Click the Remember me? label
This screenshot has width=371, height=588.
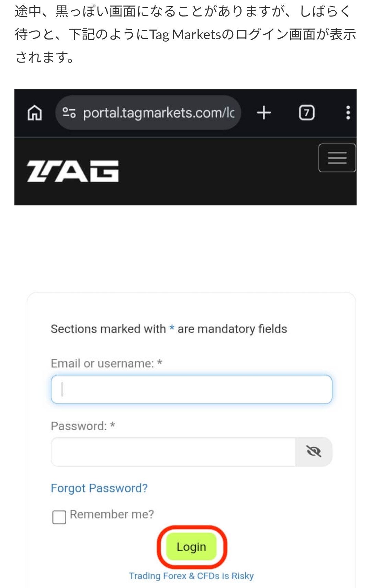(x=112, y=514)
